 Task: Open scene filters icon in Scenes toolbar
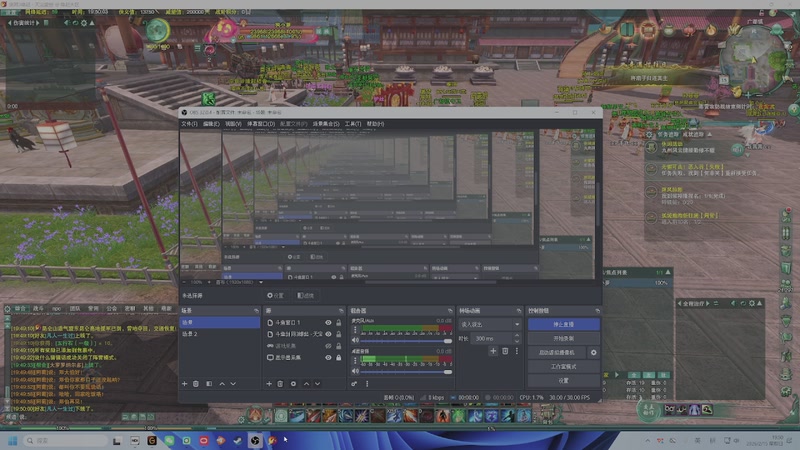pos(209,384)
